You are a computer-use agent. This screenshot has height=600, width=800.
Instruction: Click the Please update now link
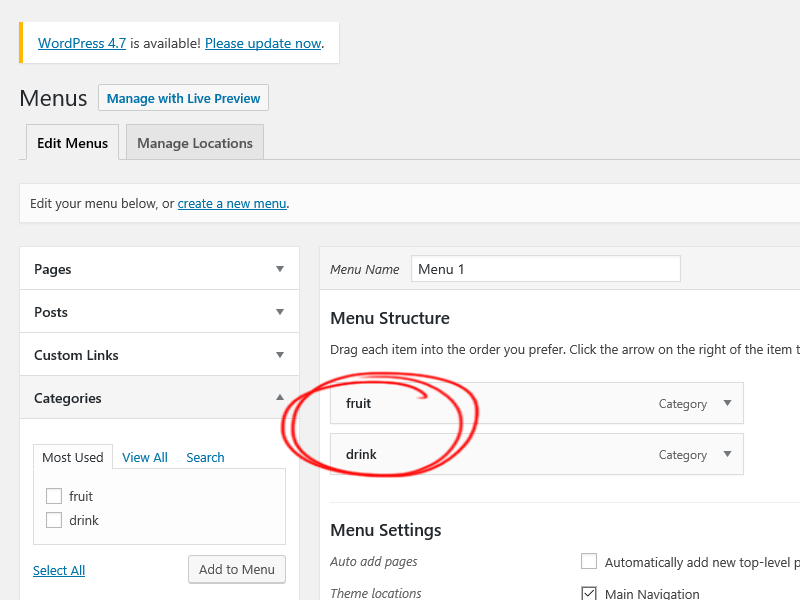(x=263, y=43)
